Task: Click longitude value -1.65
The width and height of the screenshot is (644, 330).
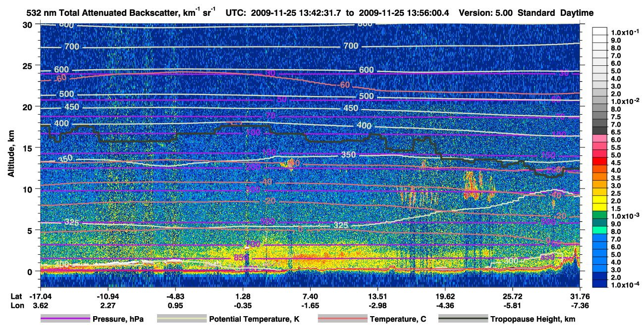Action: 310,305
